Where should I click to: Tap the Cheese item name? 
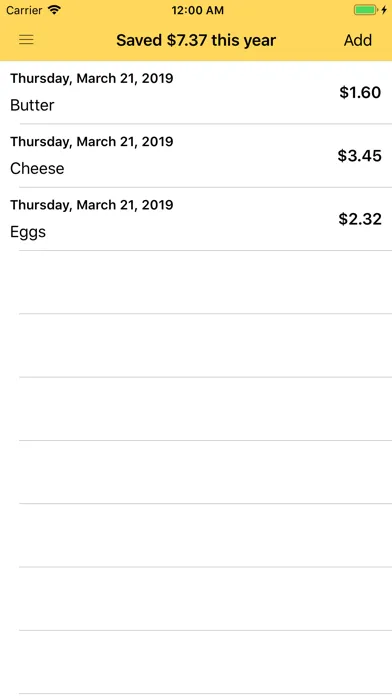(x=37, y=169)
